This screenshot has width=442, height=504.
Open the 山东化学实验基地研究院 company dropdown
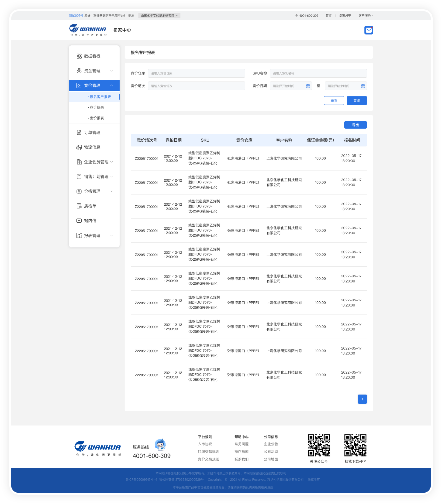159,16
